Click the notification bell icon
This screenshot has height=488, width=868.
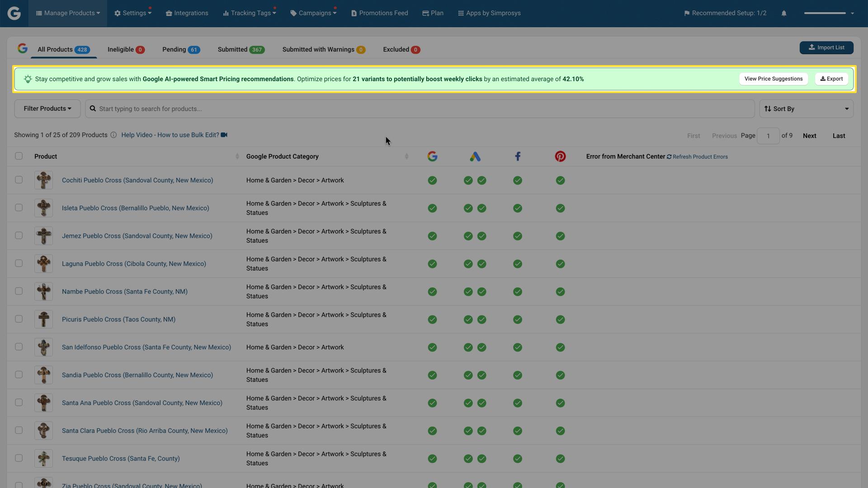coord(784,13)
